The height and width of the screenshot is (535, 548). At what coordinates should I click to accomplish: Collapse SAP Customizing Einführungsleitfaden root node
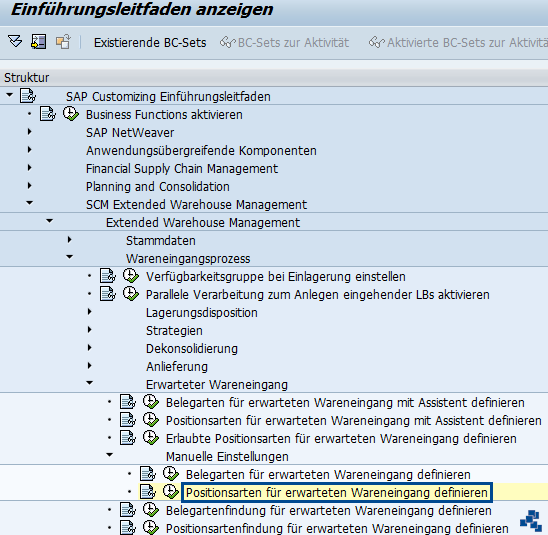(x=9, y=95)
